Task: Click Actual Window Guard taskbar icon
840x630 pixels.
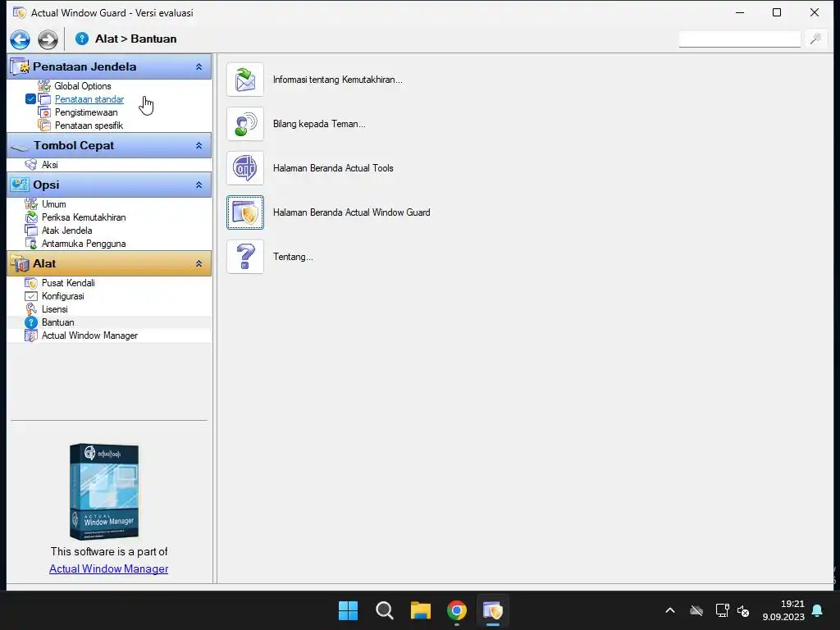Action: (x=493, y=610)
